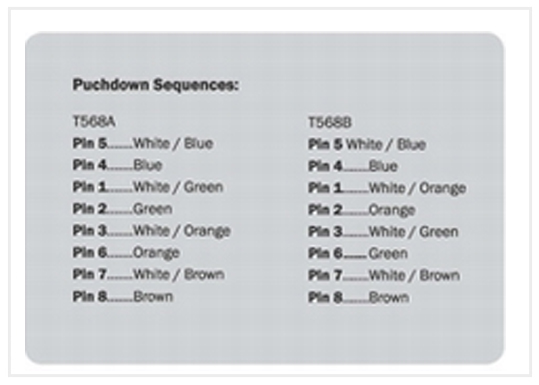Click T568B Pin 5 White / Blue
539x385 pixels.
(367, 144)
